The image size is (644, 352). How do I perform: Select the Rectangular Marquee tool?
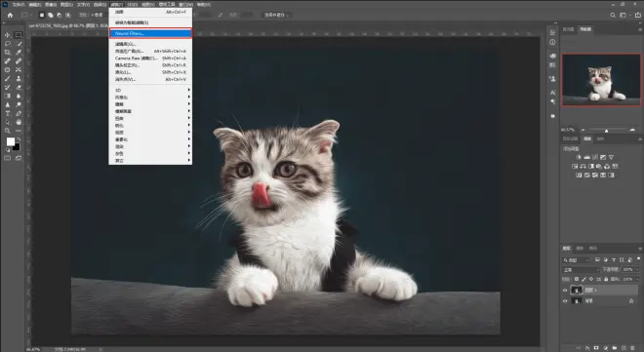19,35
